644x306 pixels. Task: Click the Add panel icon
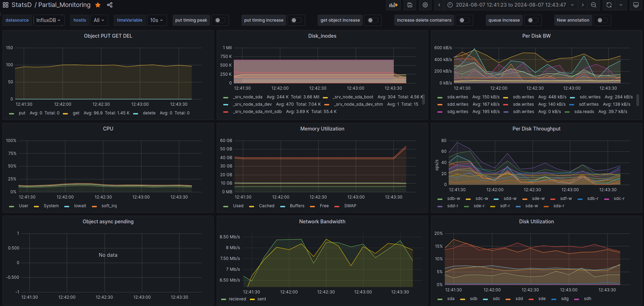click(x=393, y=5)
